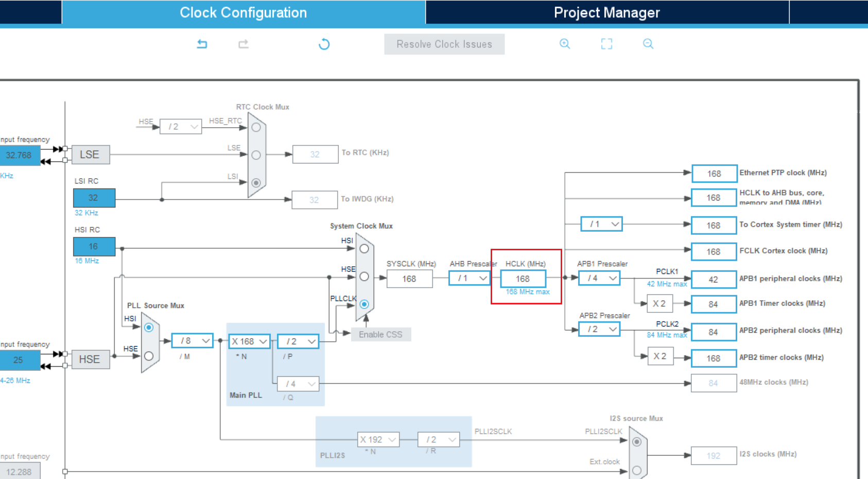Image resolution: width=868 pixels, height=479 pixels.
Task: Click APB2 timer clocks 168 box
Action: 714,358
